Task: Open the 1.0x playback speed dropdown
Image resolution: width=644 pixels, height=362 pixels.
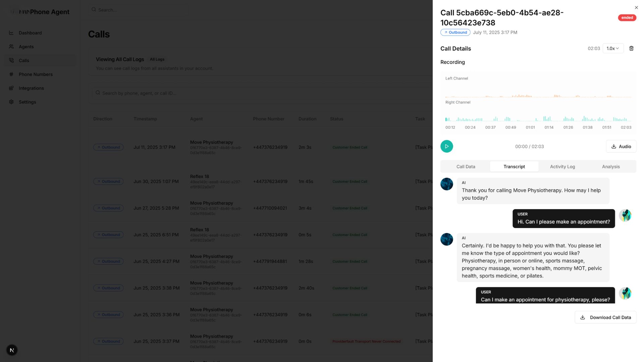Action: click(x=613, y=48)
